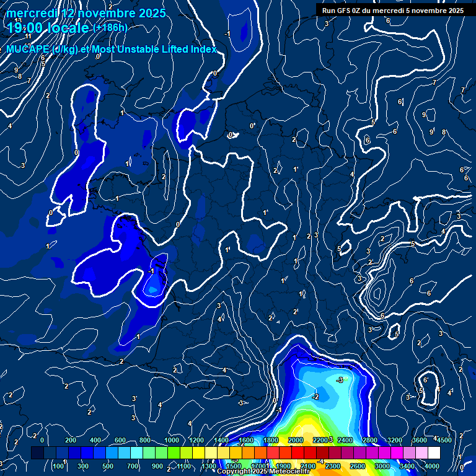476x476 pixels.
Task: Click the legend label '1100'
Action: (x=184, y=466)
